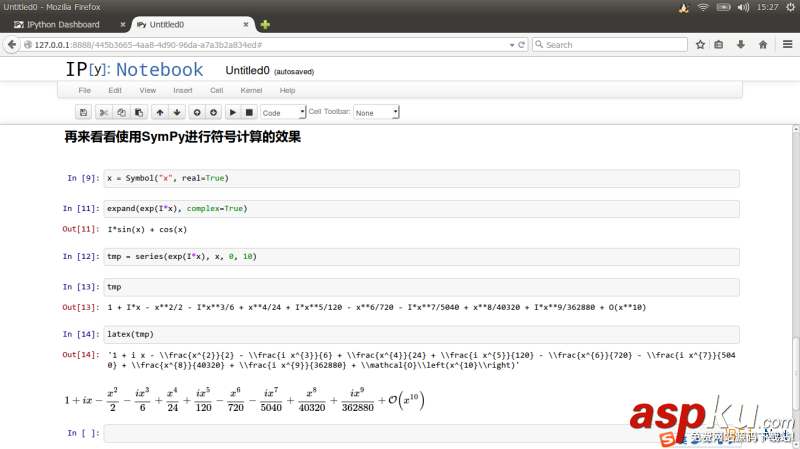
Task: Select cell In [13] containing tmp
Action: click(421, 287)
